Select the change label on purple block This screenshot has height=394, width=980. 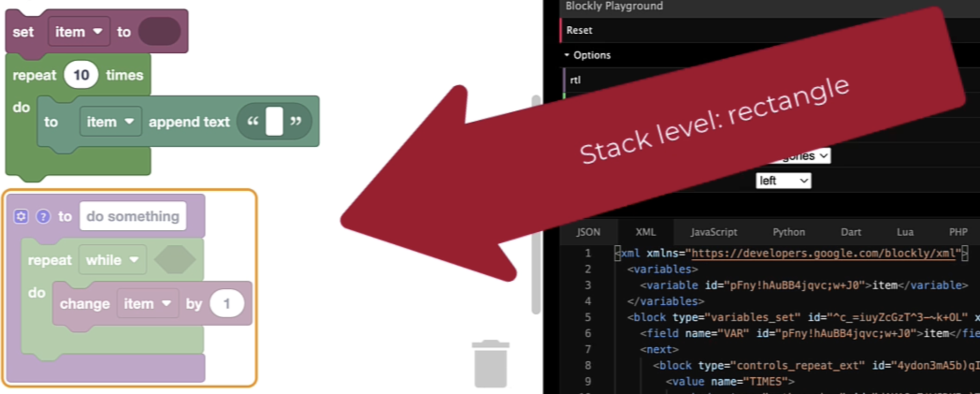85,304
